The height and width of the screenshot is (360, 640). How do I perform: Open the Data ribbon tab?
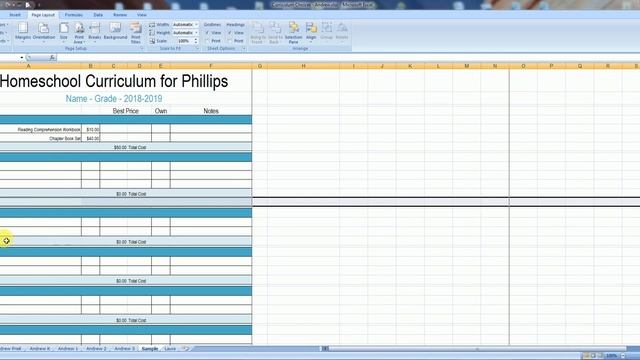(98, 15)
